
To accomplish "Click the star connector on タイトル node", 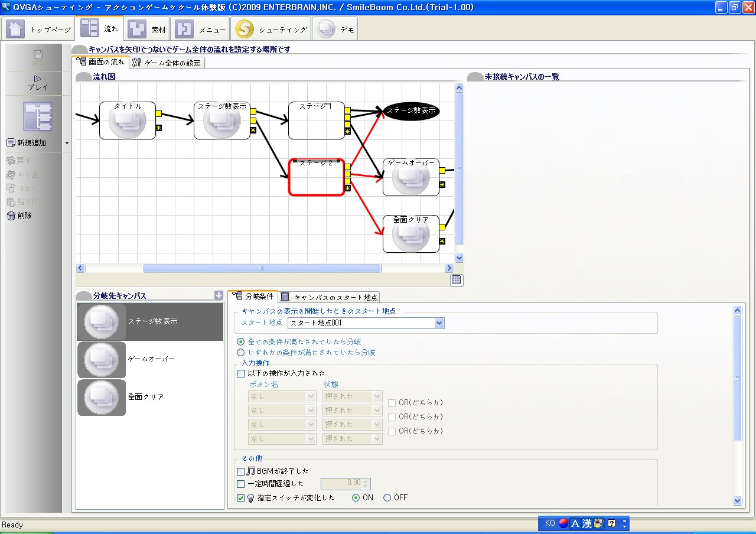I will (159, 128).
